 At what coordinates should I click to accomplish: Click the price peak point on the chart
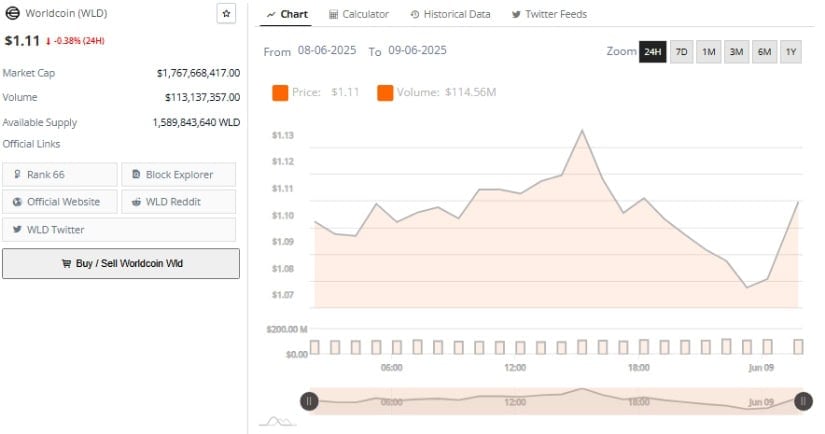pos(582,130)
